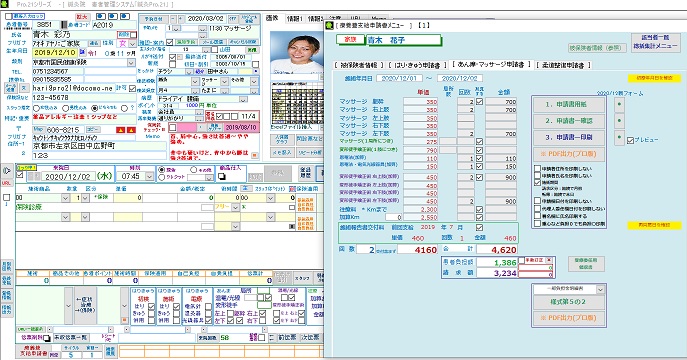Click the orange square icon at Memo corner
687x360 pixels.
click(x=255, y=155)
